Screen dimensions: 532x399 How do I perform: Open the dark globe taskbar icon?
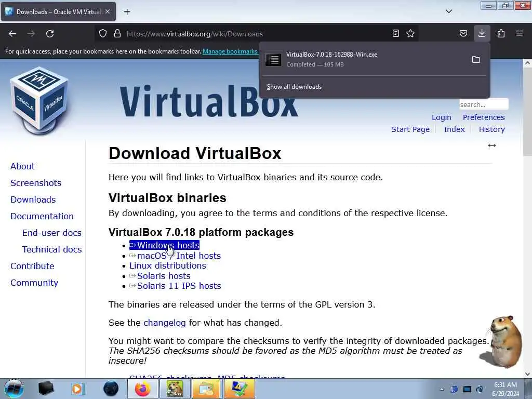[x=111, y=389]
